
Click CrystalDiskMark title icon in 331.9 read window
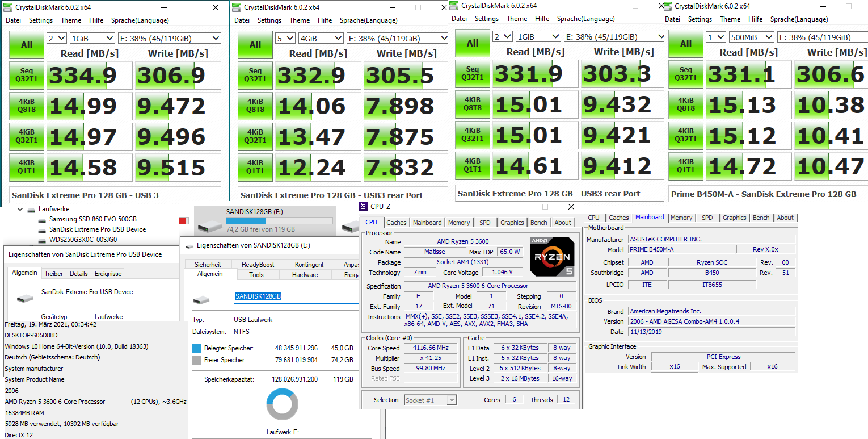(x=455, y=6)
